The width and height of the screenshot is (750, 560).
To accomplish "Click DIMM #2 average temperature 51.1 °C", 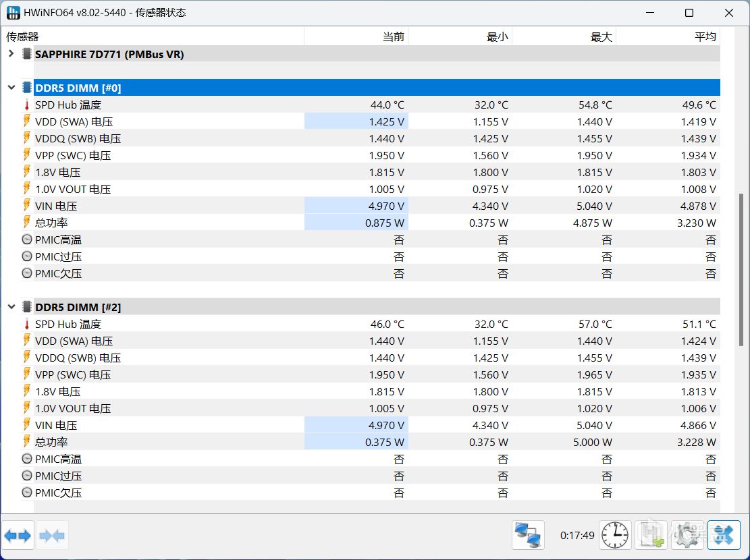I will click(x=699, y=325).
